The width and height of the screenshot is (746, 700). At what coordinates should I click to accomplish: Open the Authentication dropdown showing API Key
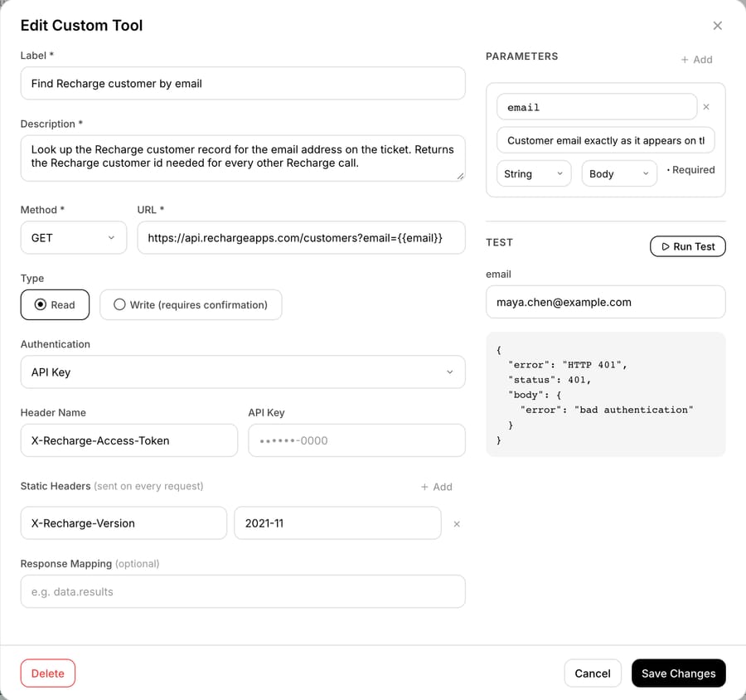click(x=243, y=372)
